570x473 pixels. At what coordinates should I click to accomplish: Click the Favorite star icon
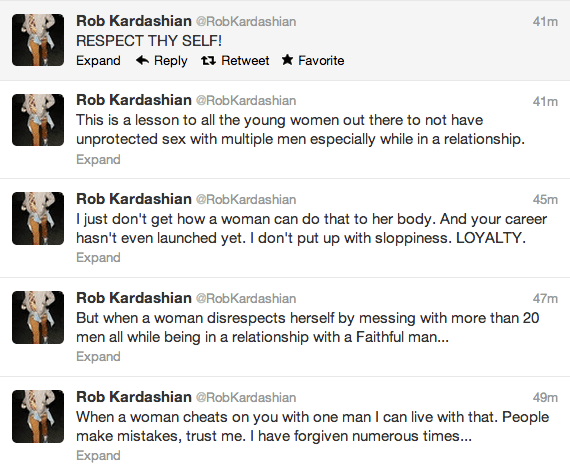(287, 60)
